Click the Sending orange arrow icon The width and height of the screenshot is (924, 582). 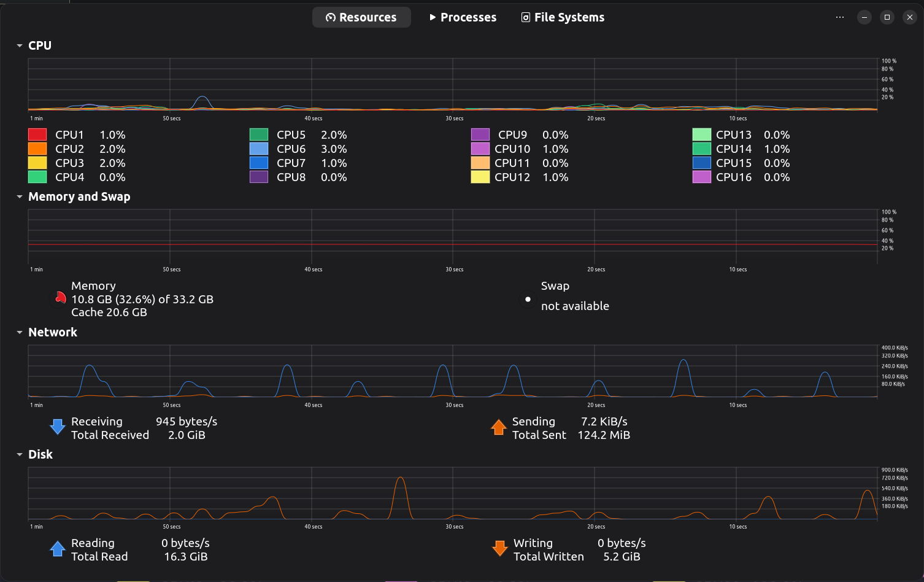click(499, 427)
